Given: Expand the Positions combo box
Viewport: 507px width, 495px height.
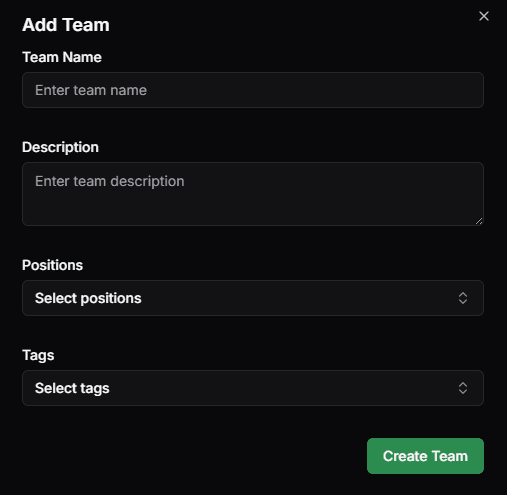Looking at the screenshot, I should 253,298.
